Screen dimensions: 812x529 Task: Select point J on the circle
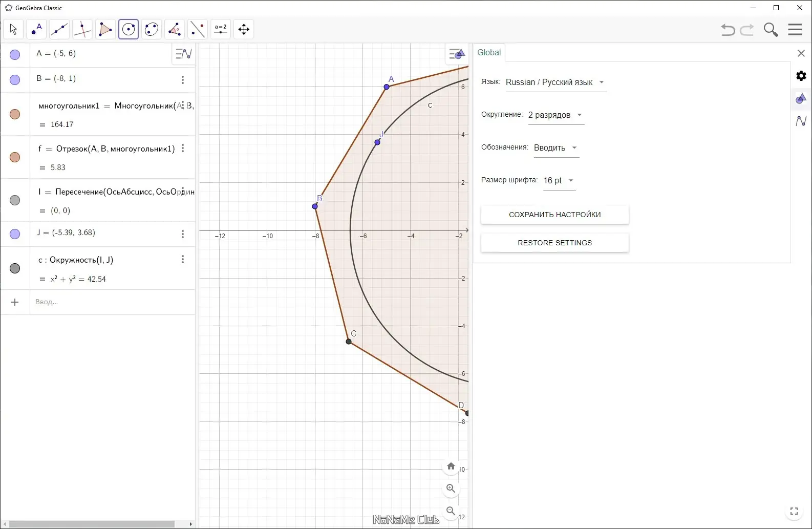point(377,142)
